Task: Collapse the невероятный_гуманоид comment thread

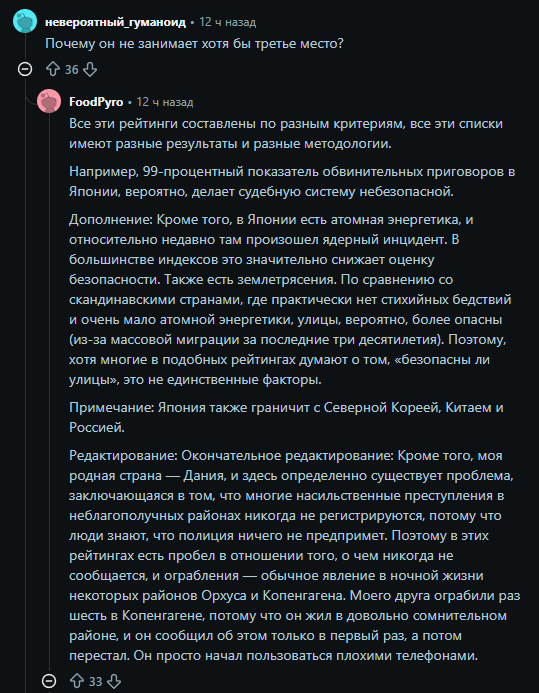Action: click(x=25, y=69)
